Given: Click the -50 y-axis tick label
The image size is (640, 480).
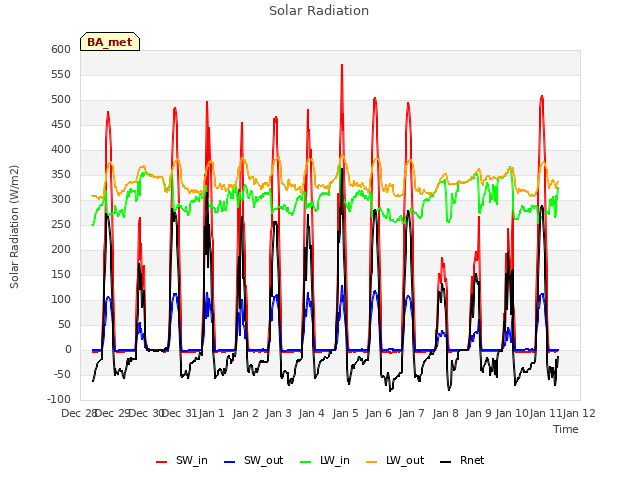Looking at the screenshot, I should coord(62,375).
